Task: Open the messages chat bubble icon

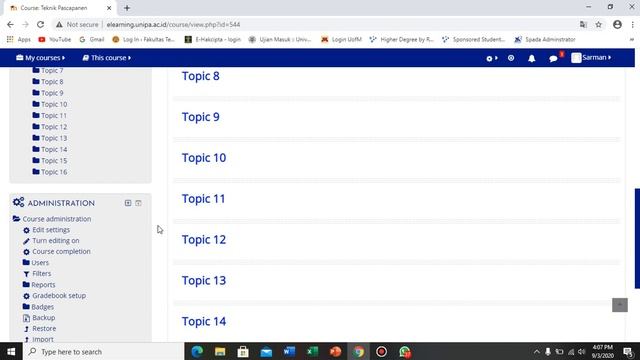Action: coord(553,58)
